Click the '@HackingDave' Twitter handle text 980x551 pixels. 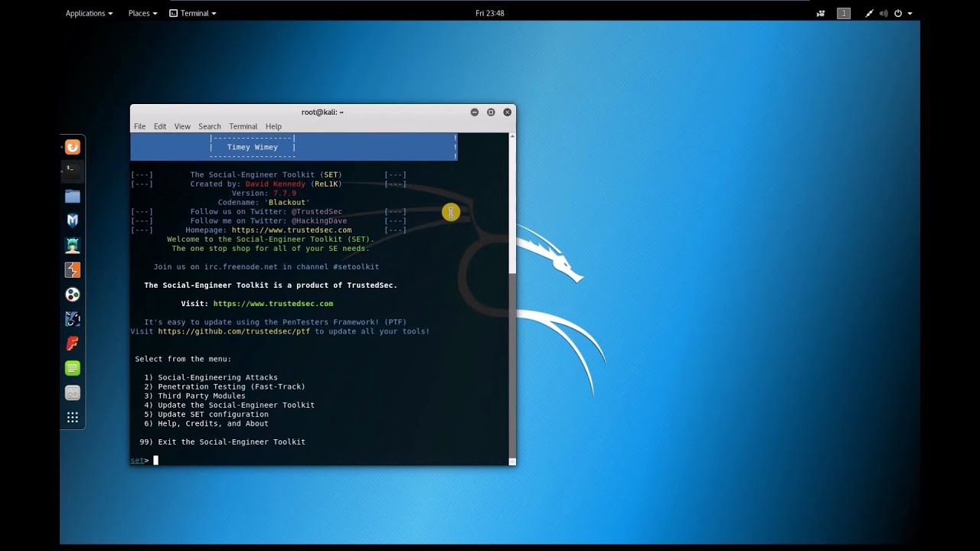(x=319, y=220)
